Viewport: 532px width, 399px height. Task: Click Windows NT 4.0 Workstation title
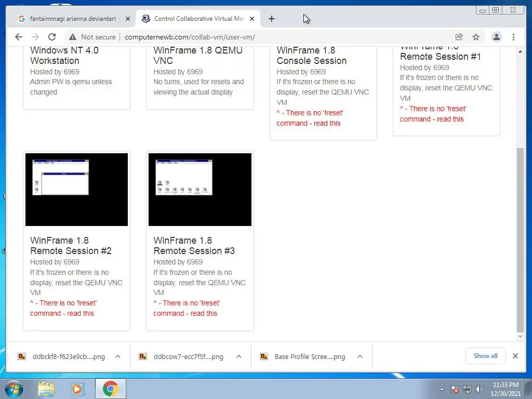[64, 55]
